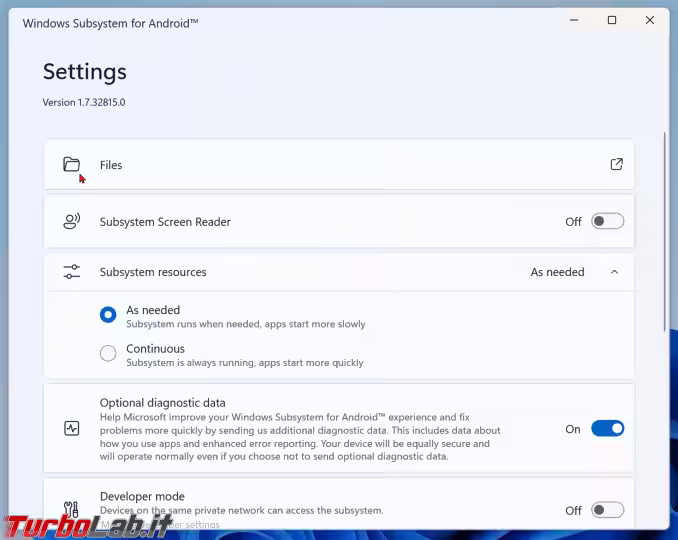The image size is (678, 540).
Task: Click the Settings page heading
Action: click(x=85, y=72)
